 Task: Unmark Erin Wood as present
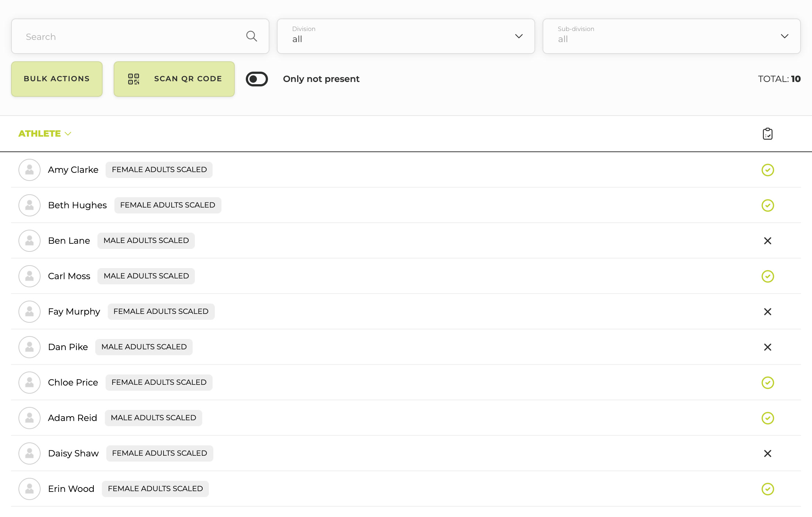tap(768, 489)
